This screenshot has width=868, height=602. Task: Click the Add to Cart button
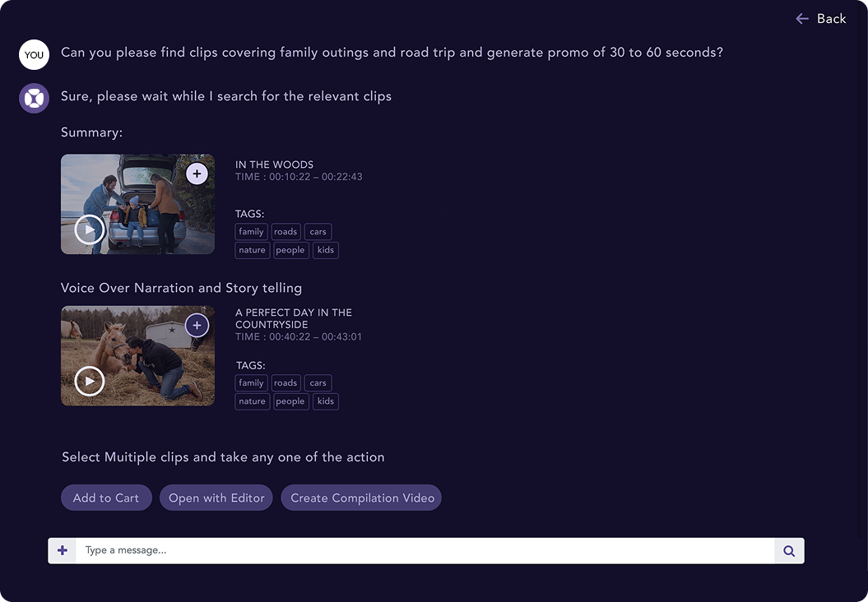[106, 498]
